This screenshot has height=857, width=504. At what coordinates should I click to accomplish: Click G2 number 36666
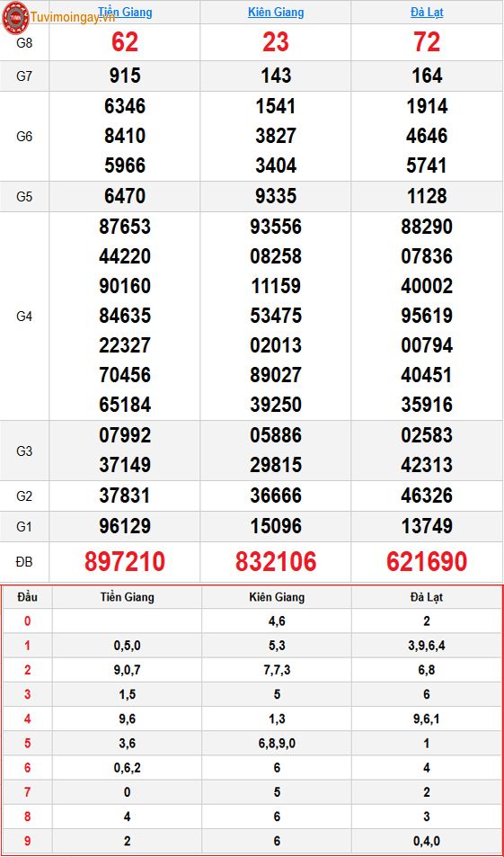point(276,495)
